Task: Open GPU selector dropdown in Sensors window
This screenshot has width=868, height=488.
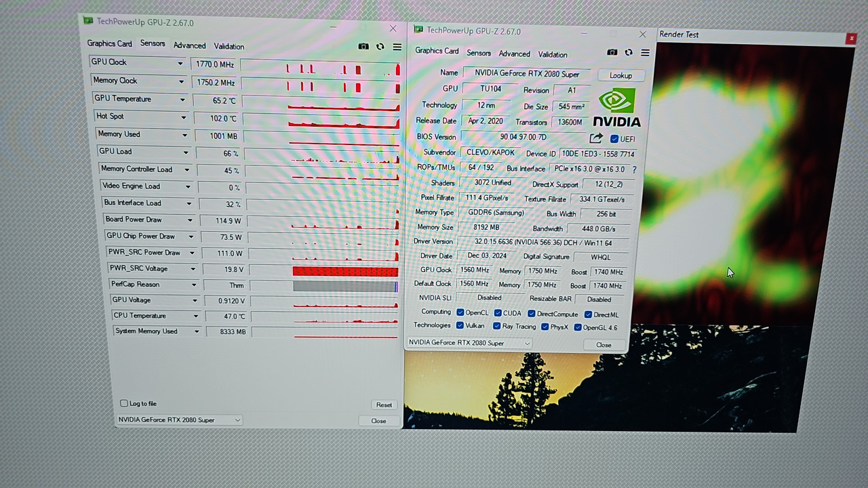Action: click(178, 420)
